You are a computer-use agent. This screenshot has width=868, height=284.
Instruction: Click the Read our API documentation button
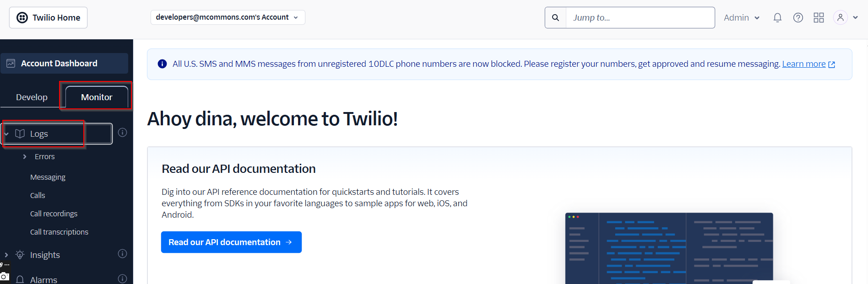pos(231,242)
